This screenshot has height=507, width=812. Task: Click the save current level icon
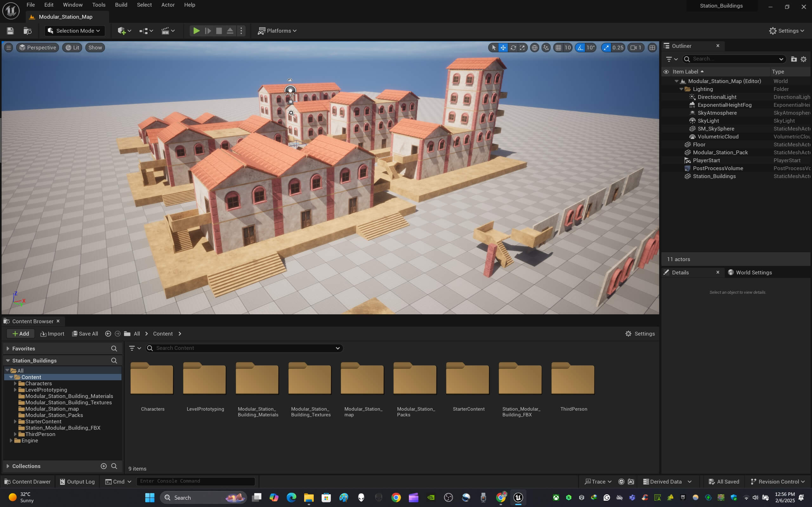click(x=10, y=31)
